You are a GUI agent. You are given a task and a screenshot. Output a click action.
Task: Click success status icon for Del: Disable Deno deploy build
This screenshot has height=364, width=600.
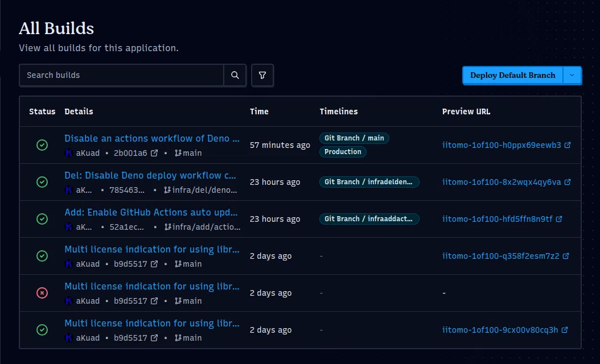(42, 182)
